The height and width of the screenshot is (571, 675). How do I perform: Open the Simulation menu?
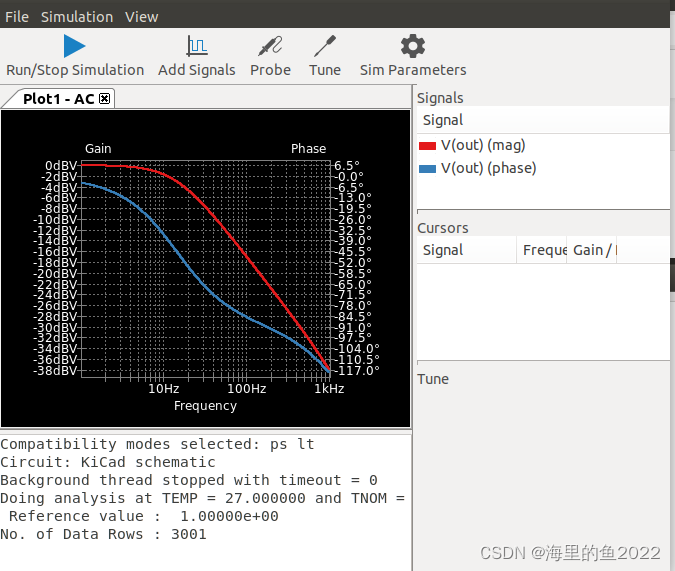(77, 17)
